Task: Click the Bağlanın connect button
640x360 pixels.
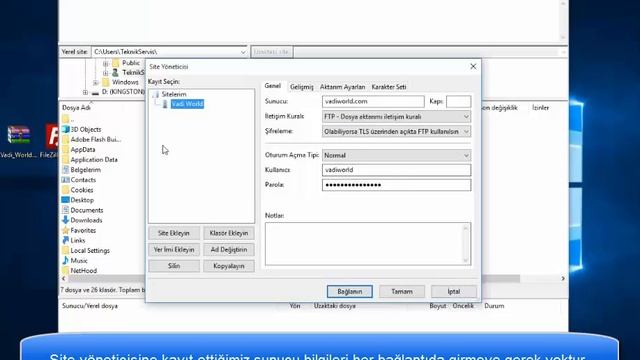Action: [349, 291]
